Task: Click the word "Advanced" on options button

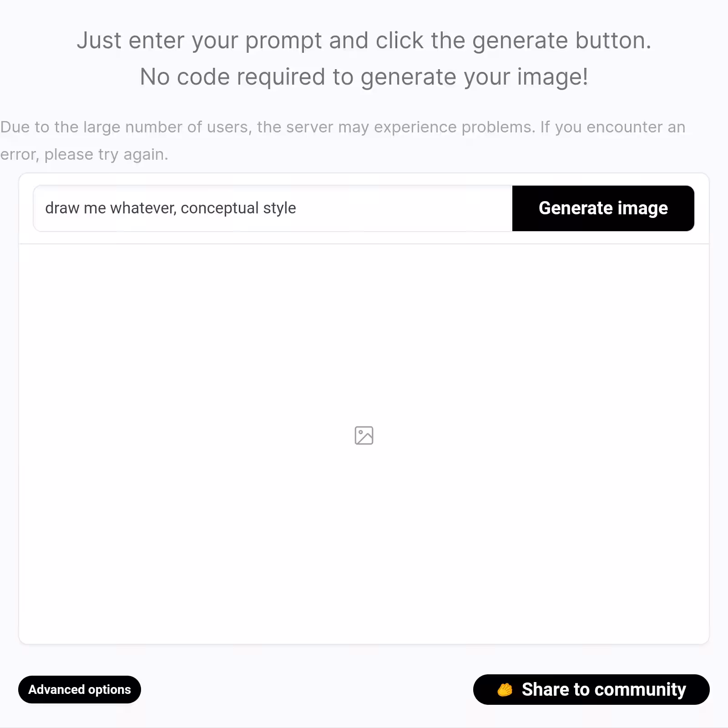Action: click(56, 689)
